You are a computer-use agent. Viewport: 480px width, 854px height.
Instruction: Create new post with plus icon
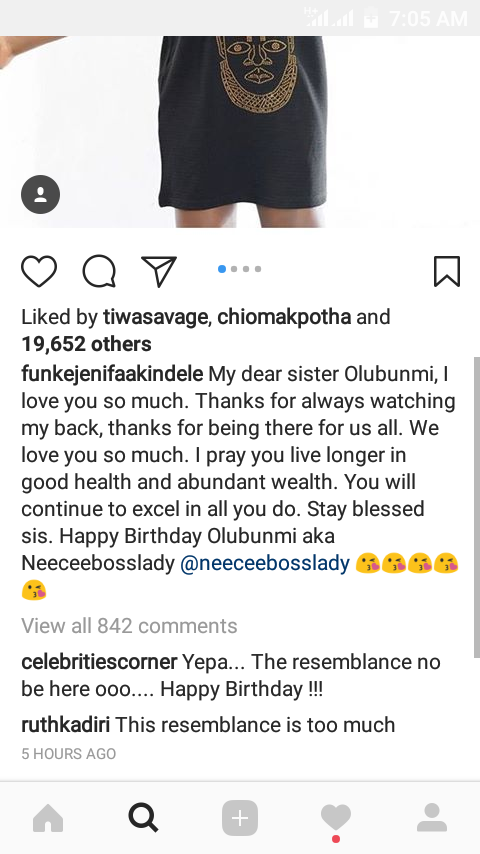[x=240, y=818]
